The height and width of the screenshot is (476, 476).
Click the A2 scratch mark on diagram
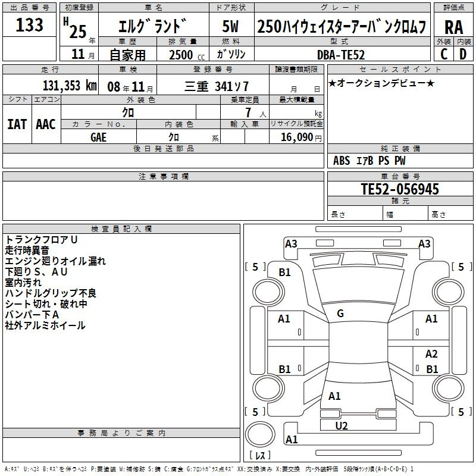tap(431, 354)
